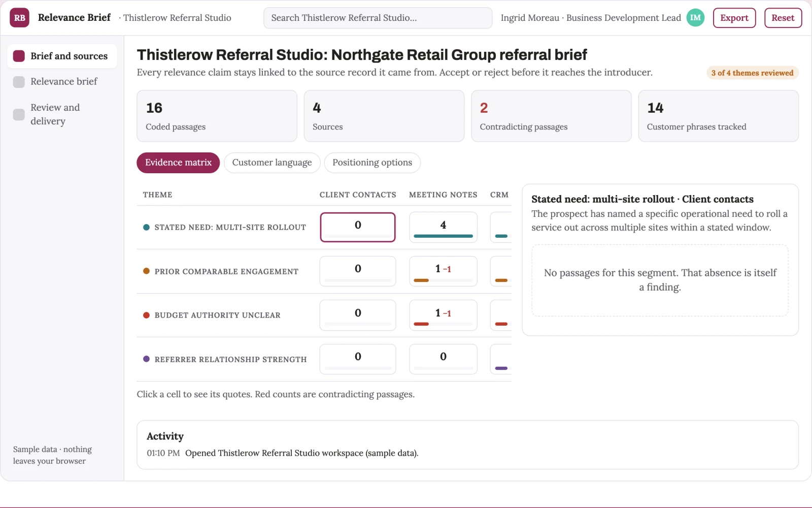Image resolution: width=812 pixels, height=508 pixels.
Task: Click the 4 Sources card
Action: [x=384, y=116]
